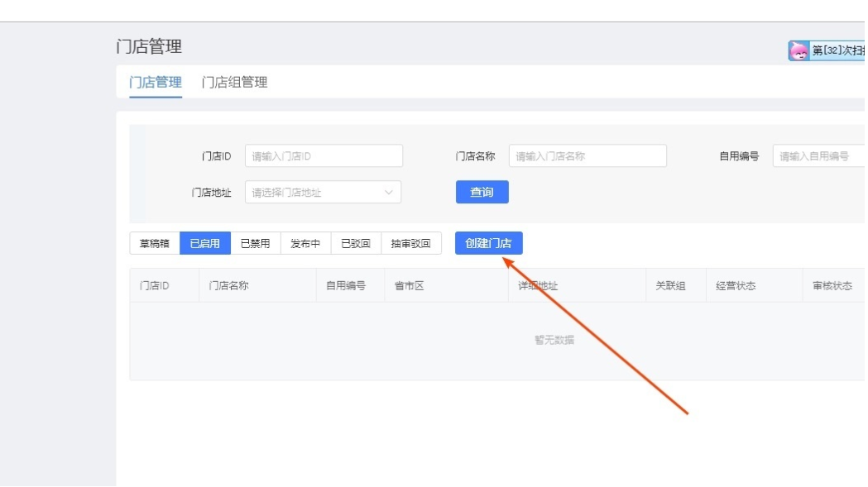This screenshot has height=487, width=868.
Task: Select the 抽审驳回 status filter
Action: 410,243
